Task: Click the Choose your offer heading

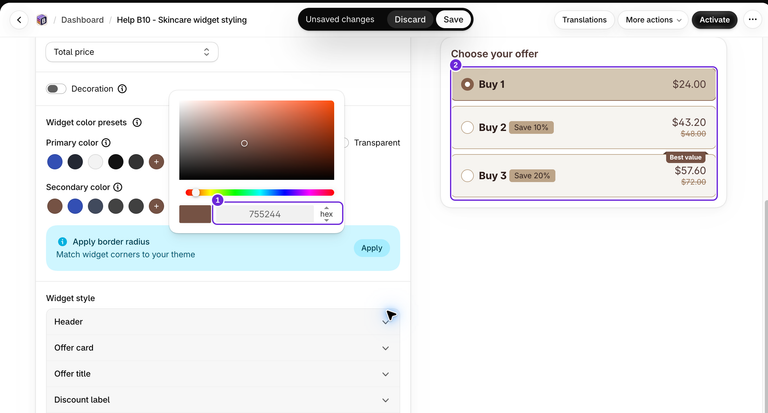Action: pos(494,54)
